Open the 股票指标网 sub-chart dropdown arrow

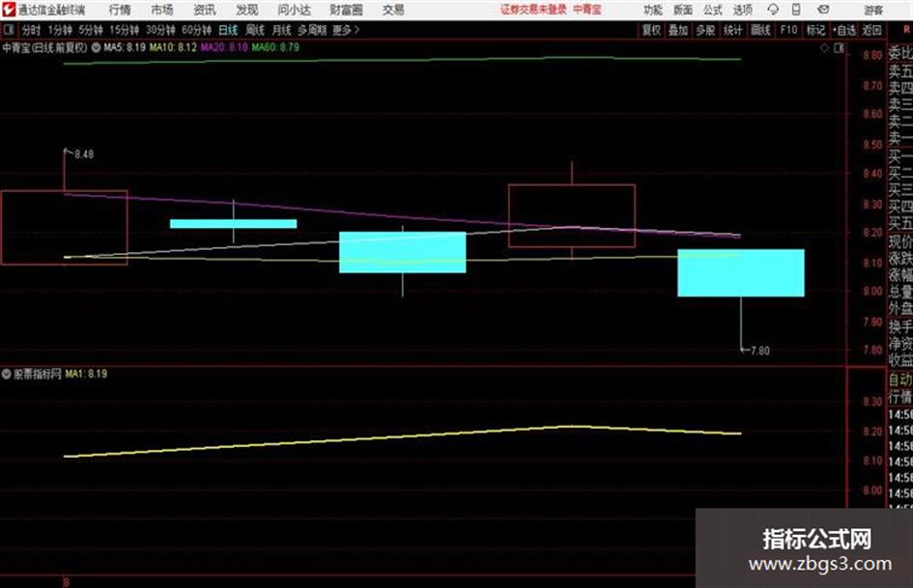pyautogui.click(x=7, y=374)
